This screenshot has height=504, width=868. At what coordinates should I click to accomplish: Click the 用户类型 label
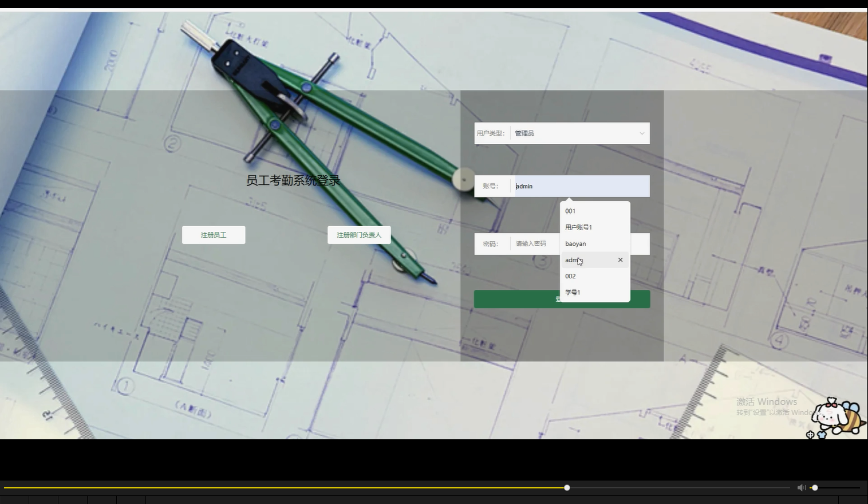click(491, 133)
